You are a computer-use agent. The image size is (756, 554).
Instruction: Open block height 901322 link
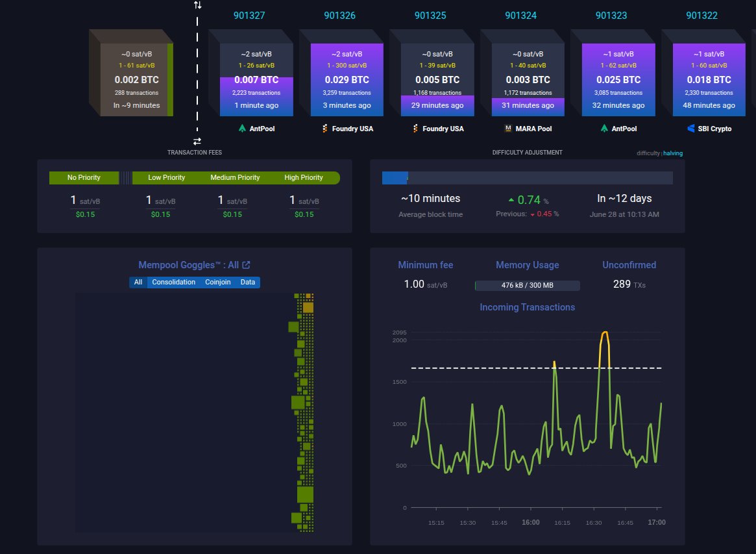point(701,16)
